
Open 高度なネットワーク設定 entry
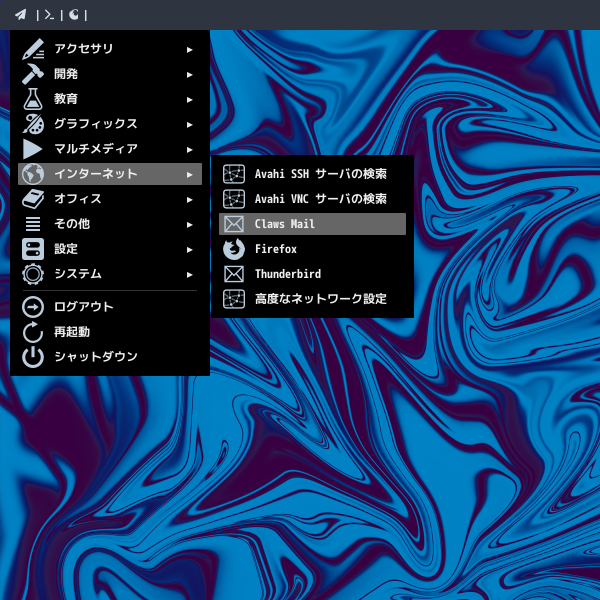(312, 299)
